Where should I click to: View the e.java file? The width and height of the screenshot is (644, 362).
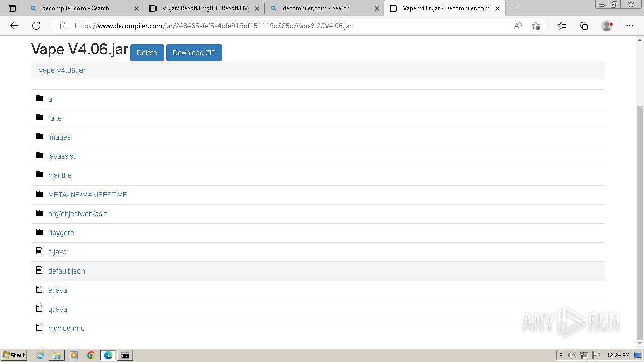click(57, 290)
